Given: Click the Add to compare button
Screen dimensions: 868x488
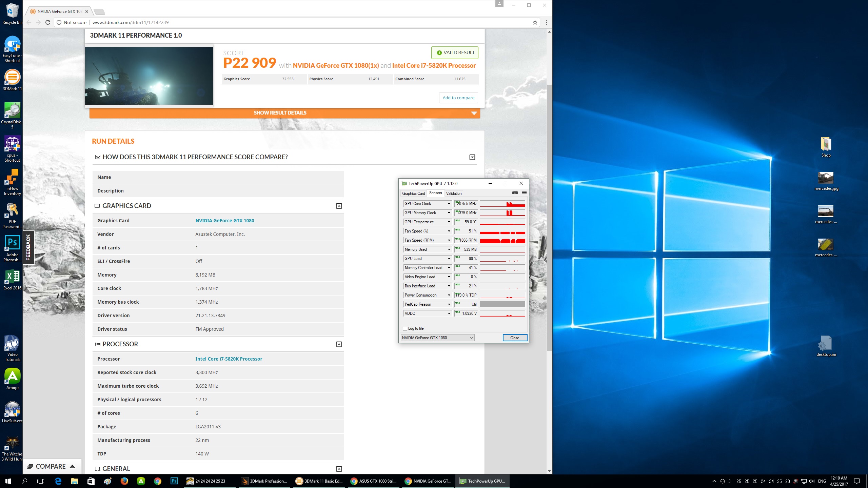Looking at the screenshot, I should (x=458, y=98).
